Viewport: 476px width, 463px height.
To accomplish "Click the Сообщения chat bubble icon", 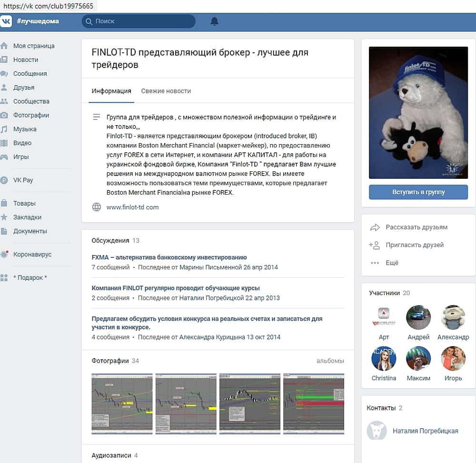I will coord(4,73).
